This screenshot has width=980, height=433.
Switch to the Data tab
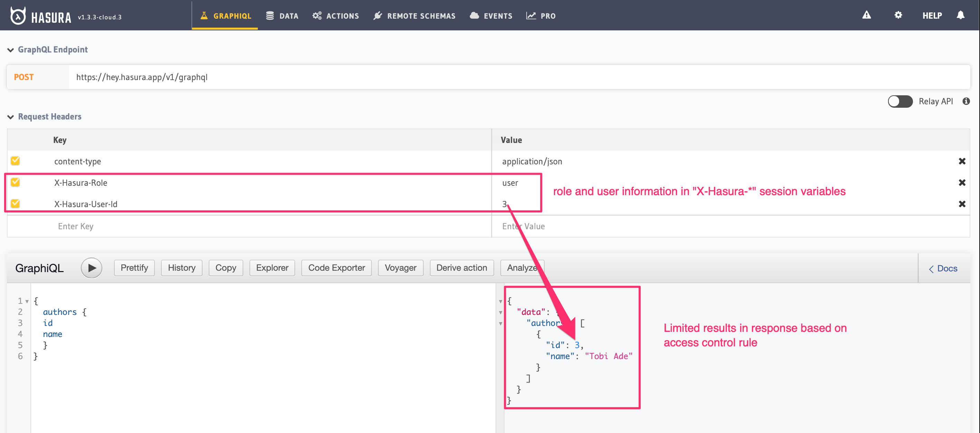(x=282, y=16)
